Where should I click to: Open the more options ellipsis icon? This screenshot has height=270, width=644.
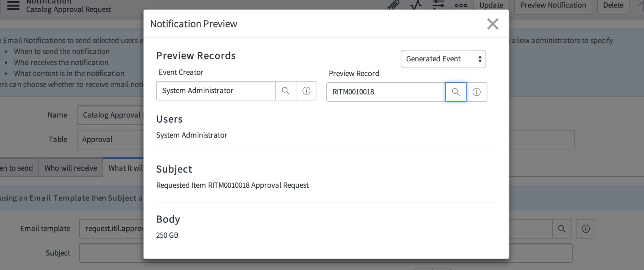(461, 5)
